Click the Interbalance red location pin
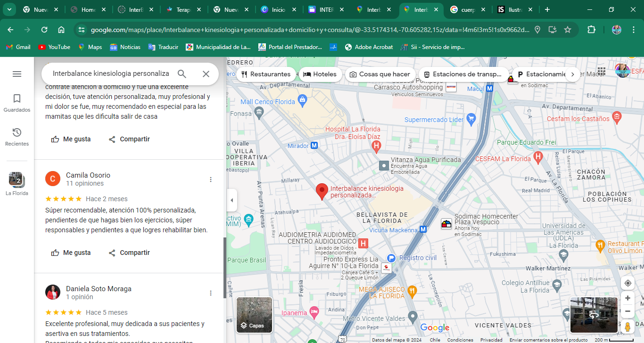Screen dimensions: 644x343 click(322, 192)
